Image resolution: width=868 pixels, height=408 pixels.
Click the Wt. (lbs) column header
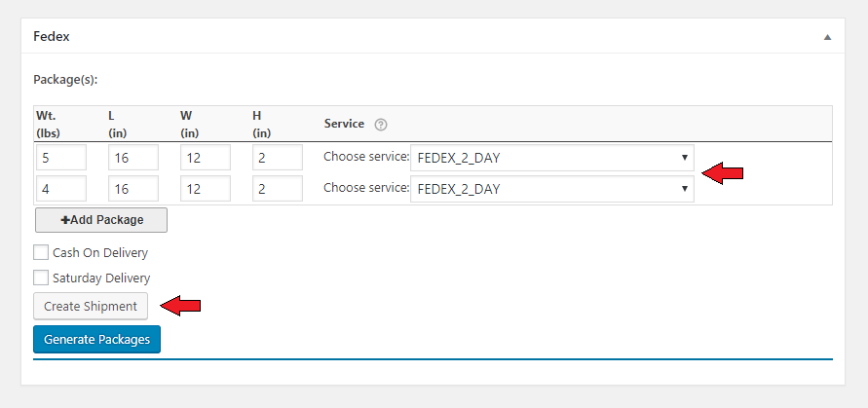point(48,125)
